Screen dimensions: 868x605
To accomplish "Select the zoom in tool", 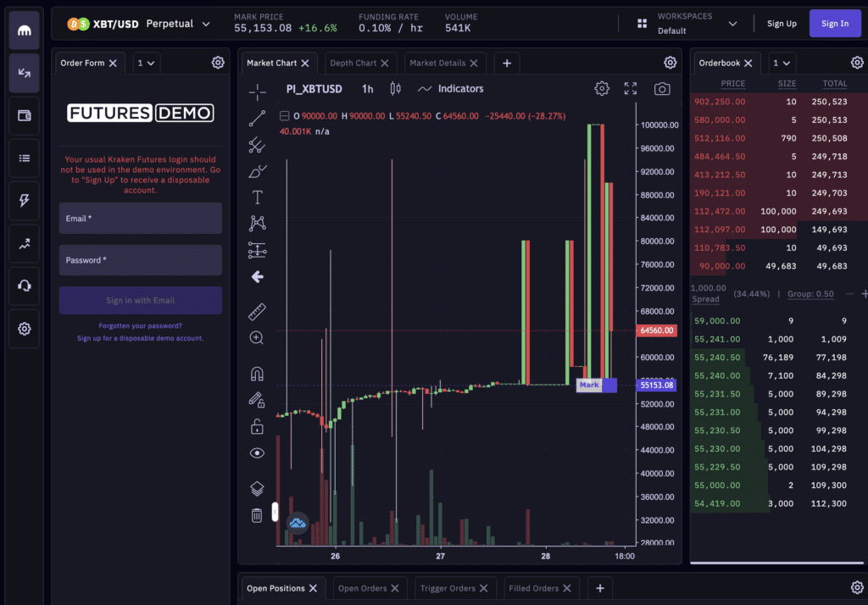I will click(x=257, y=337).
